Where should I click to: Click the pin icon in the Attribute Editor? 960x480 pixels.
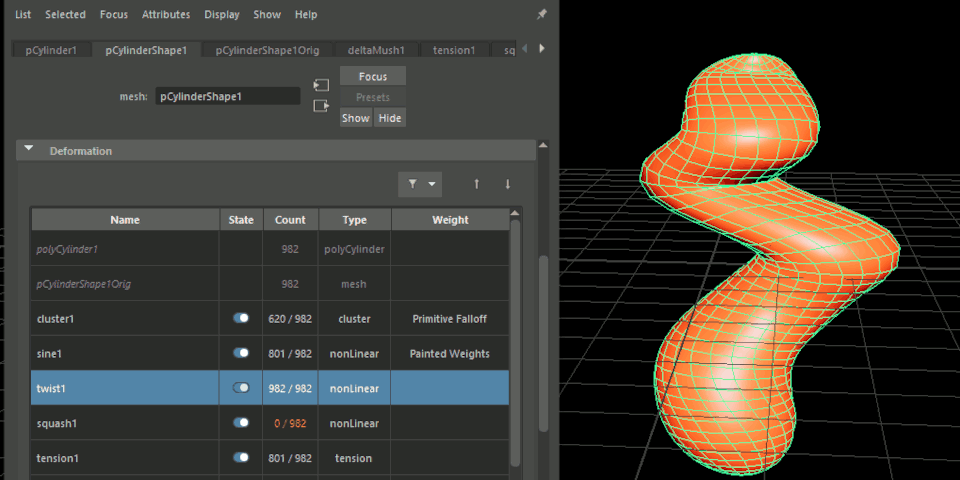tap(542, 15)
